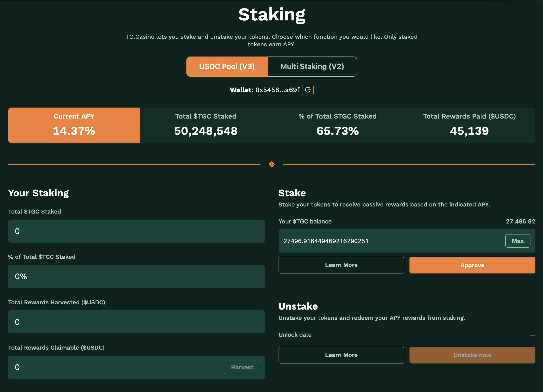This screenshot has height=392, width=543.
Task: Click the 27,496.92 balance value
Action: (520, 221)
